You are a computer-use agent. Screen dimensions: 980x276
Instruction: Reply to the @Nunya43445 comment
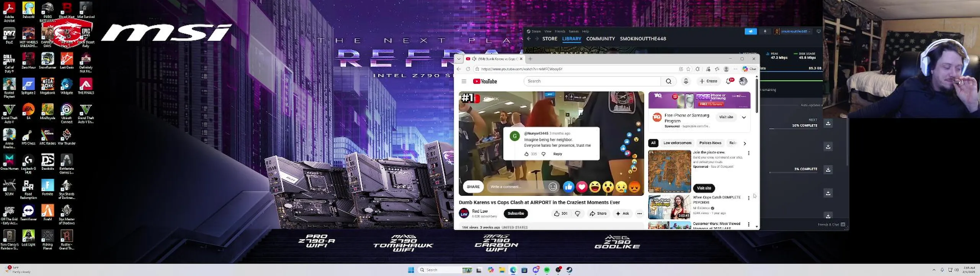click(x=557, y=154)
